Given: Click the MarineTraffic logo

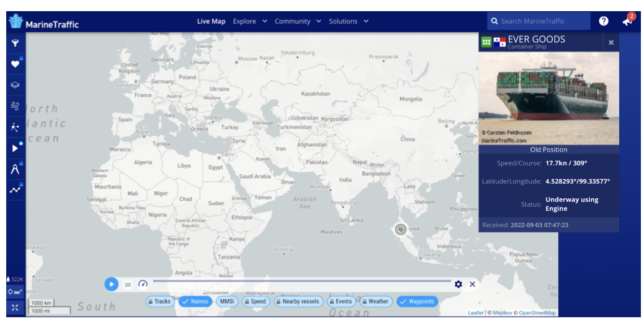Looking at the screenshot, I should (x=43, y=22).
